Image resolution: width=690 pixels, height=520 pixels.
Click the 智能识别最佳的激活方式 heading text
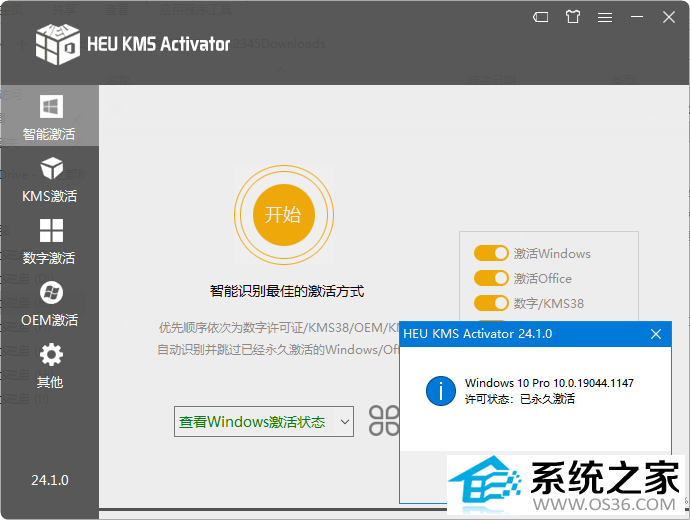pyautogui.click(x=287, y=291)
